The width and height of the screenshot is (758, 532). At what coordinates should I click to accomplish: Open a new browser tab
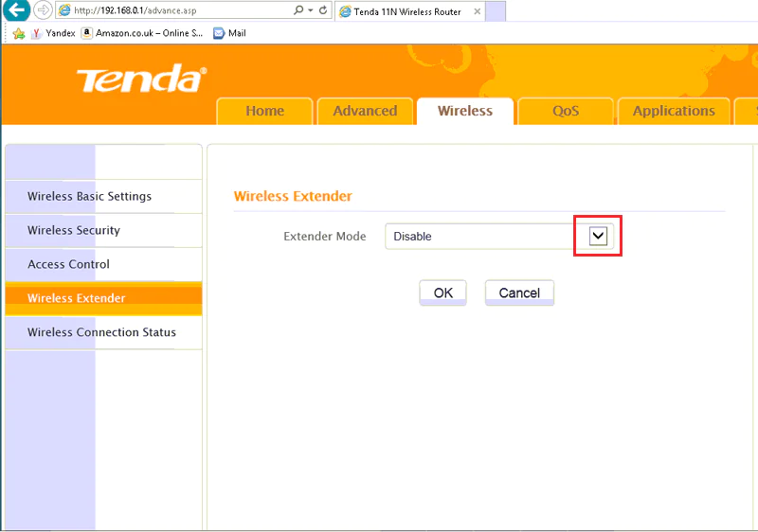pyautogui.click(x=496, y=11)
